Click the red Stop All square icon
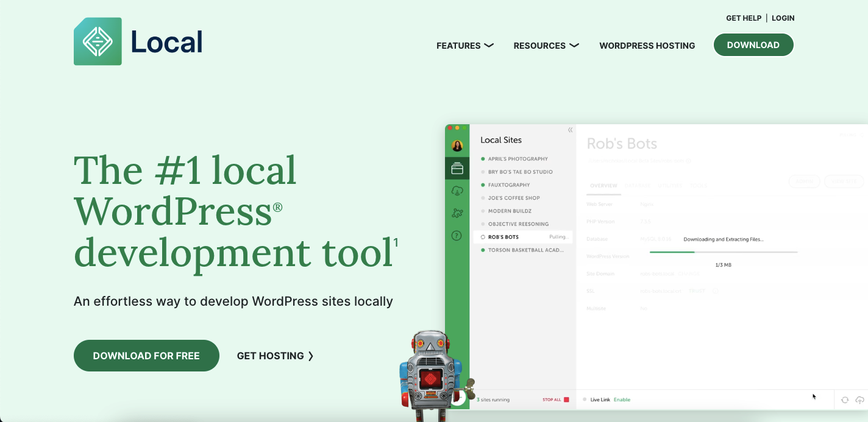The width and height of the screenshot is (868, 422). pos(566,399)
